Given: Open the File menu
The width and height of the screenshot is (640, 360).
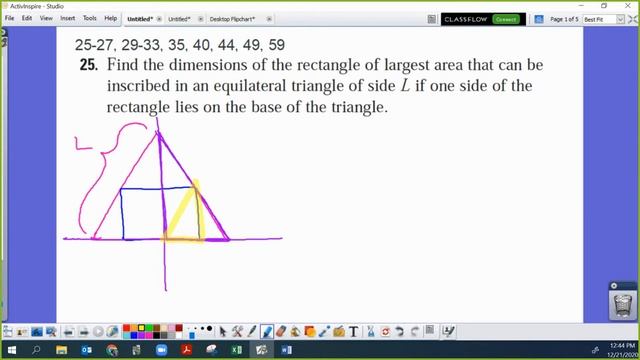Looking at the screenshot, I should (x=9, y=18).
